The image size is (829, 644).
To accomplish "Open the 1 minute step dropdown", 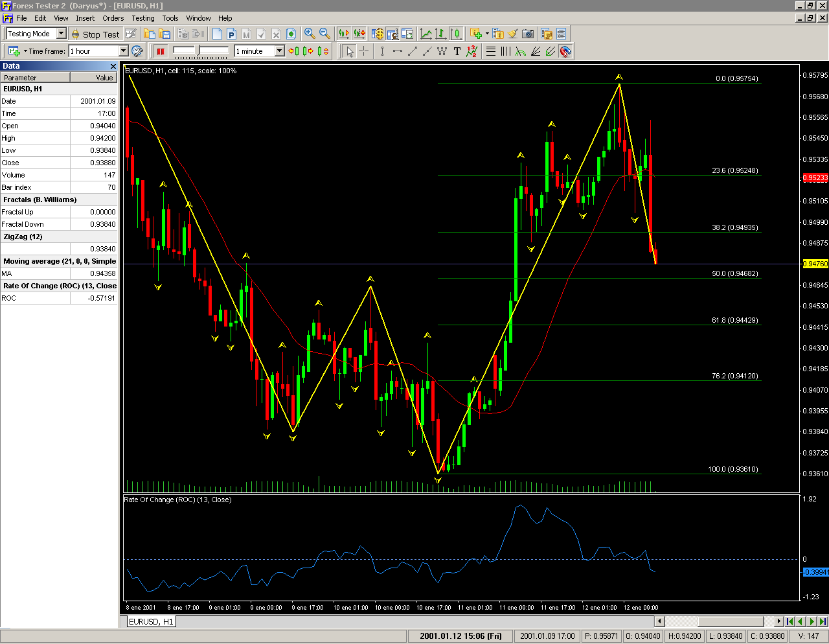I will click(x=280, y=51).
